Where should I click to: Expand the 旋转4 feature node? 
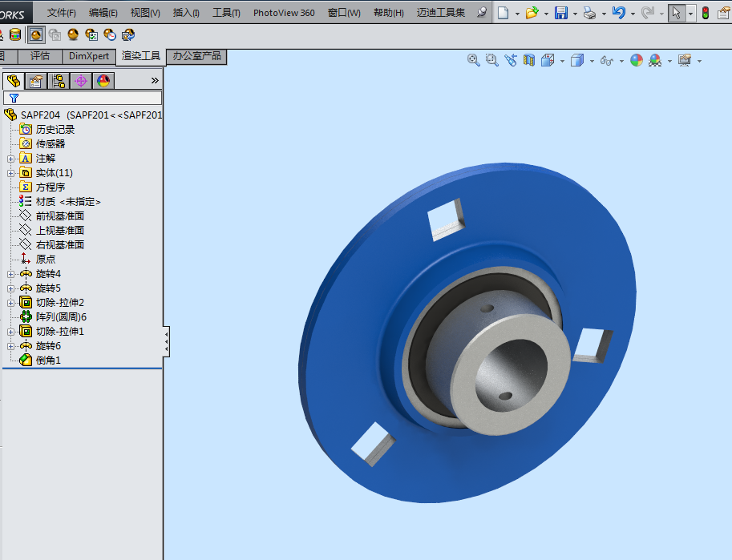[x=10, y=274]
